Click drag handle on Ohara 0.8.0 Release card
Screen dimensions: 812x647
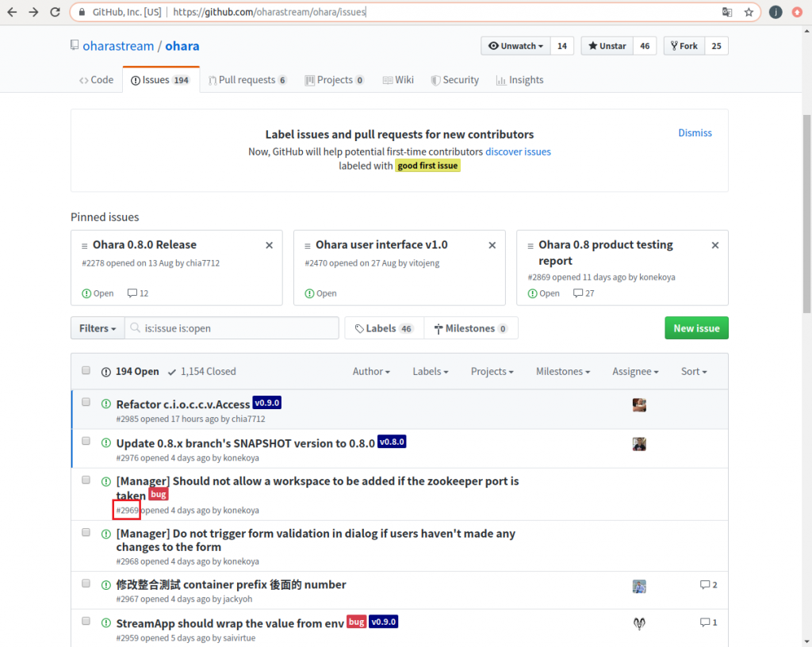coord(84,246)
